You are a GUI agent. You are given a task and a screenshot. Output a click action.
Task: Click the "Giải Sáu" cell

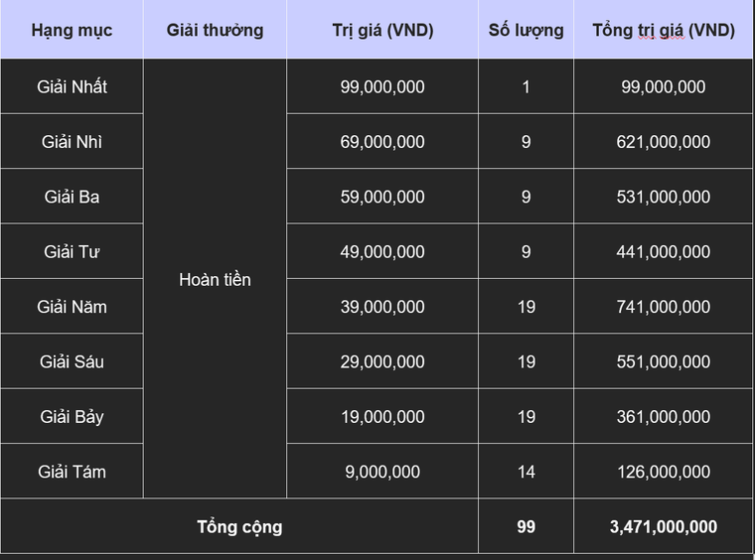[72, 361]
